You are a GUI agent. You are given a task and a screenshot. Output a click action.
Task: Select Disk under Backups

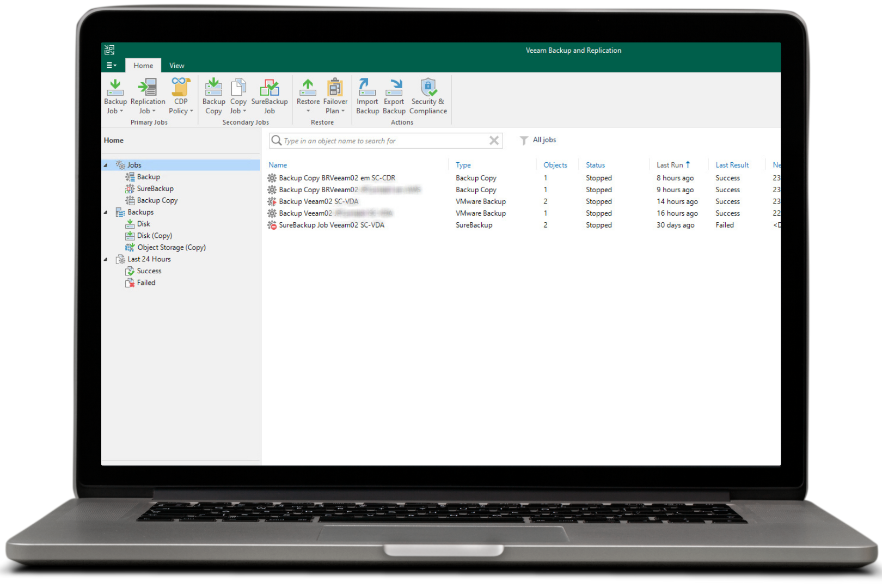tap(144, 224)
